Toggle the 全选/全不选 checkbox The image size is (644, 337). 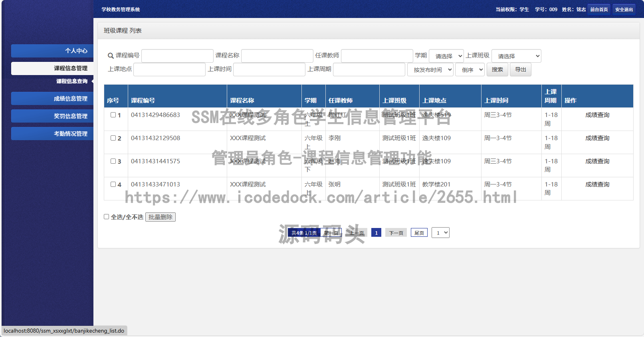point(106,217)
